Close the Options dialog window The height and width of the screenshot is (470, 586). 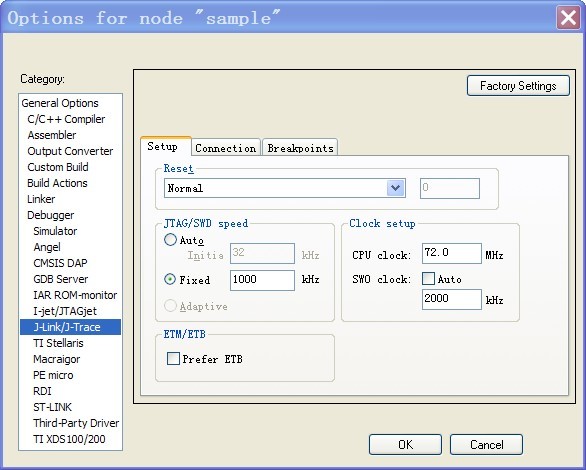pos(568,18)
